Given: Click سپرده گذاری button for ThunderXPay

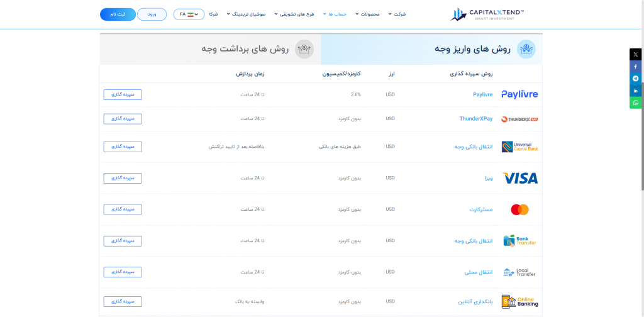Looking at the screenshot, I should click(x=123, y=119).
